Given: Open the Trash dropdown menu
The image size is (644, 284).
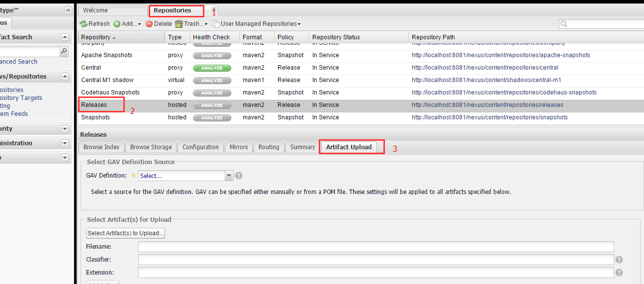Looking at the screenshot, I should click(x=191, y=23).
